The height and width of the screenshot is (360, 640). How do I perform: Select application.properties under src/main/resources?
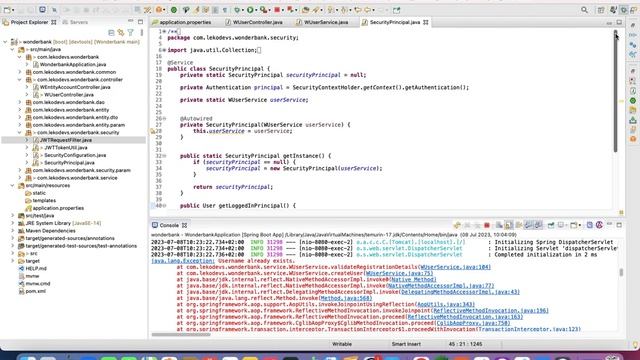click(58, 208)
